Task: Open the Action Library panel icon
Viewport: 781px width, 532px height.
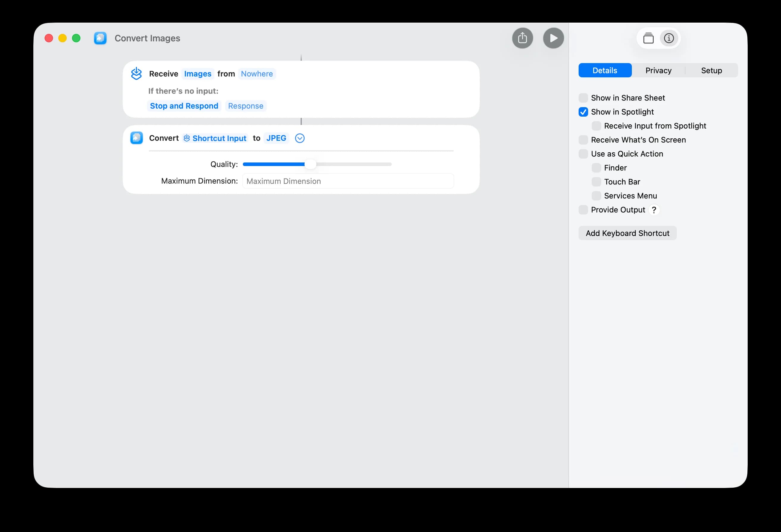Action: [x=648, y=38]
